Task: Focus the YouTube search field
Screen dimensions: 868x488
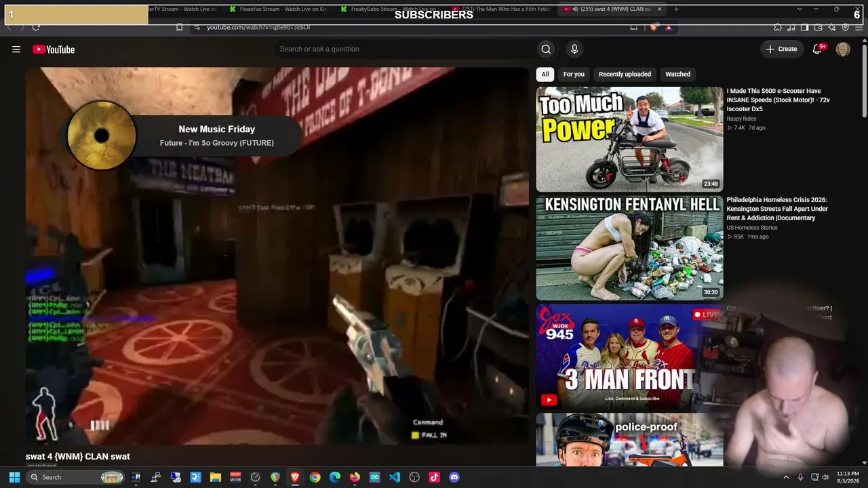Action: 404,49
